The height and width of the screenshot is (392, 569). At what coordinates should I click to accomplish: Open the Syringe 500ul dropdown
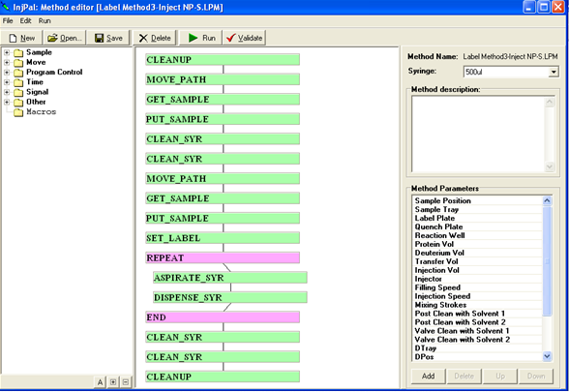click(x=554, y=72)
